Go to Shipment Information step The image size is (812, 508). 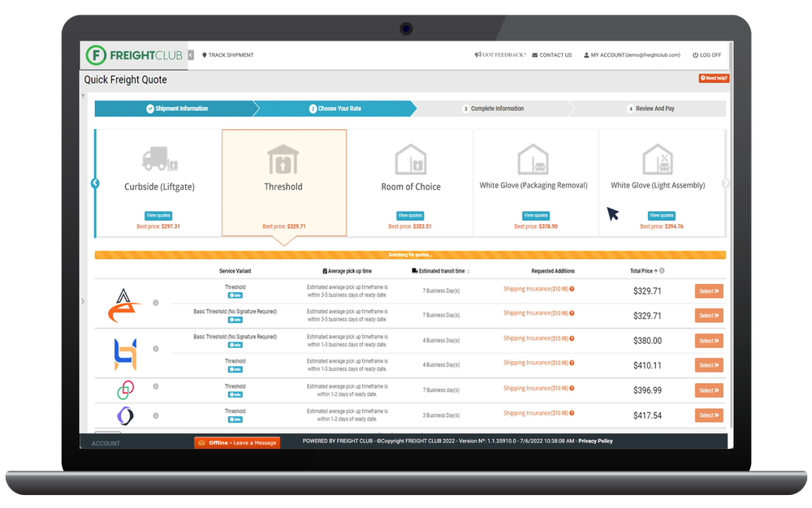(x=176, y=109)
